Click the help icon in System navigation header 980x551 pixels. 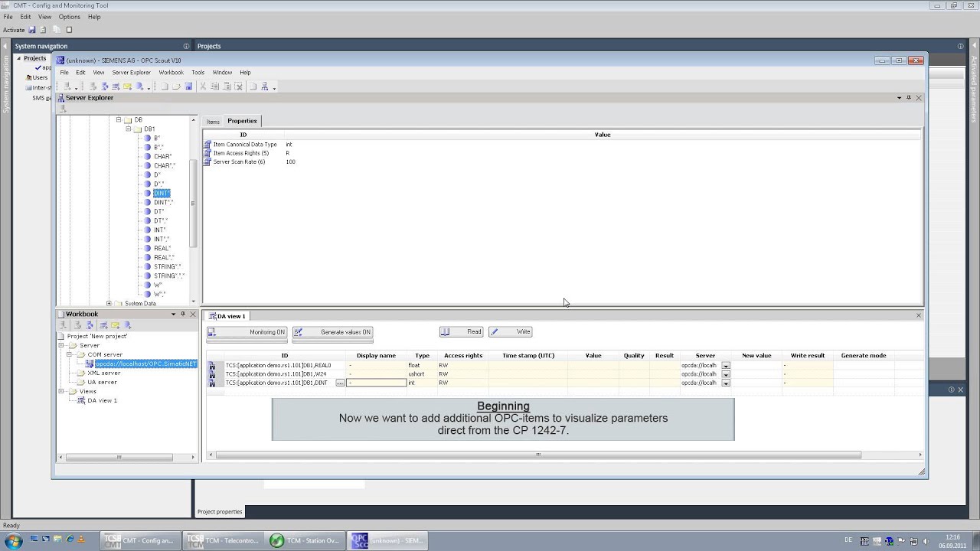click(186, 46)
